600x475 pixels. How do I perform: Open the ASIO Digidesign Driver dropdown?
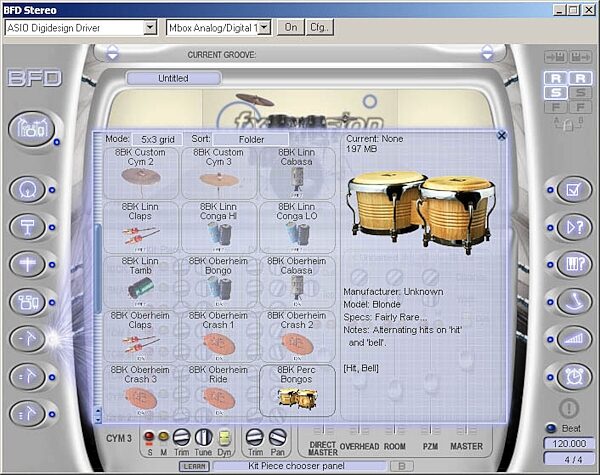pos(150,28)
